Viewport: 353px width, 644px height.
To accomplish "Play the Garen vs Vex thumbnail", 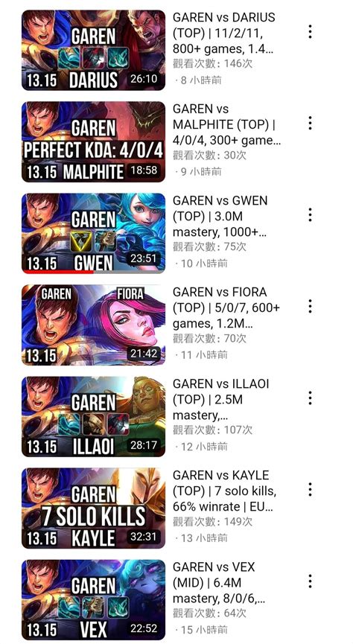I will coord(93,599).
